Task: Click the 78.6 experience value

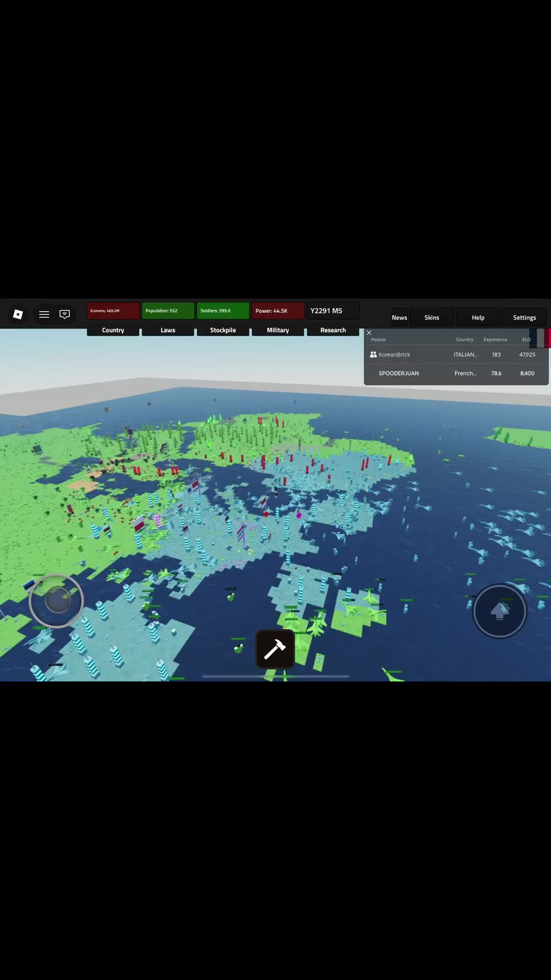Action: 496,374
